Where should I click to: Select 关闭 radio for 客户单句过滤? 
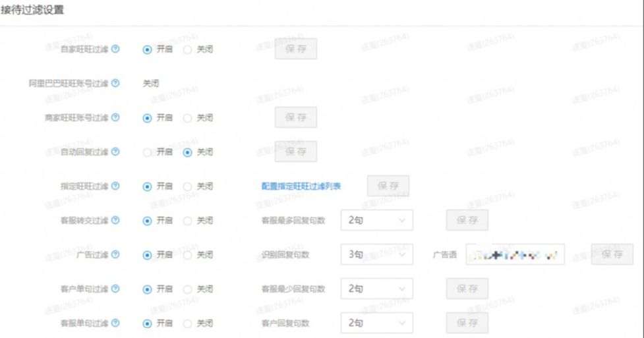[187, 289]
